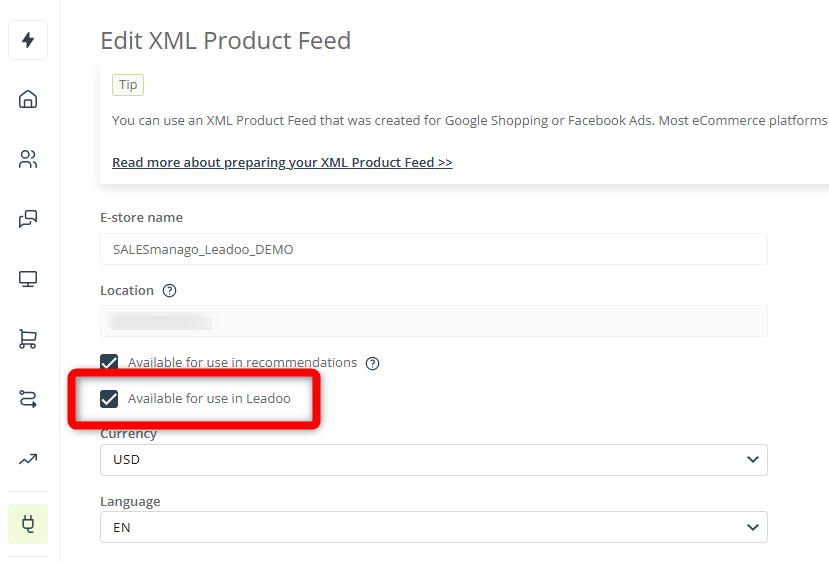This screenshot has width=829, height=561.
Task: Click the Tip label badge
Action: pyautogui.click(x=128, y=85)
